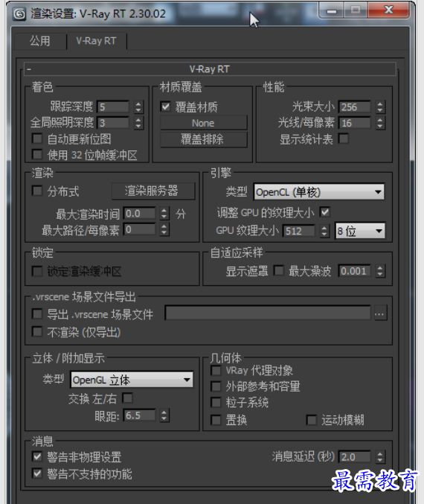Enable 使用 32 位帧缓冲区 checkbox
The height and width of the screenshot is (504, 424).
37,155
